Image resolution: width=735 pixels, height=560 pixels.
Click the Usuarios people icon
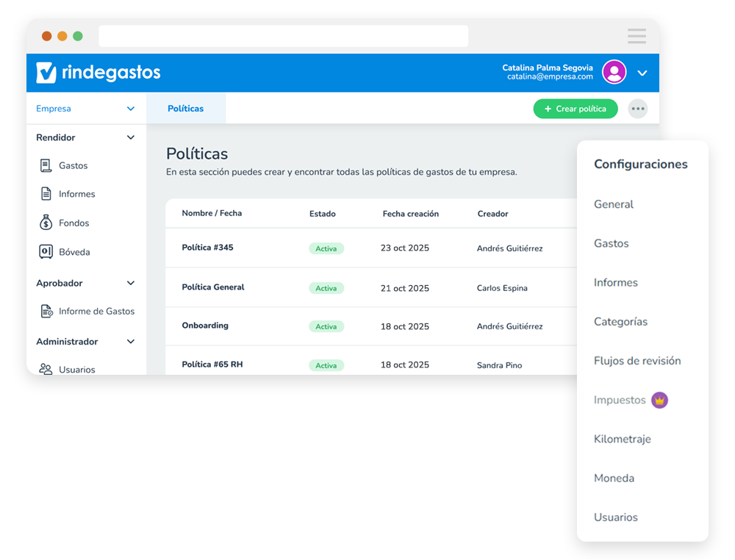tap(46, 369)
